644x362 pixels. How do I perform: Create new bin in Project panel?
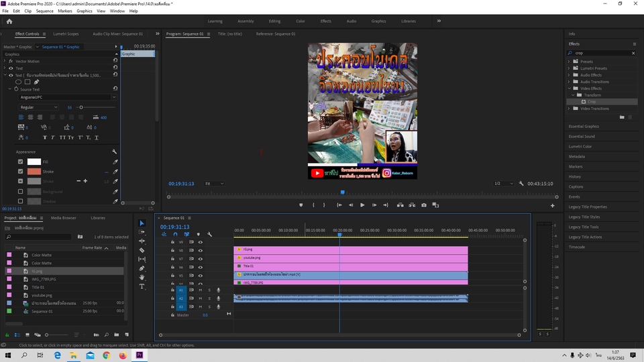tap(116, 335)
